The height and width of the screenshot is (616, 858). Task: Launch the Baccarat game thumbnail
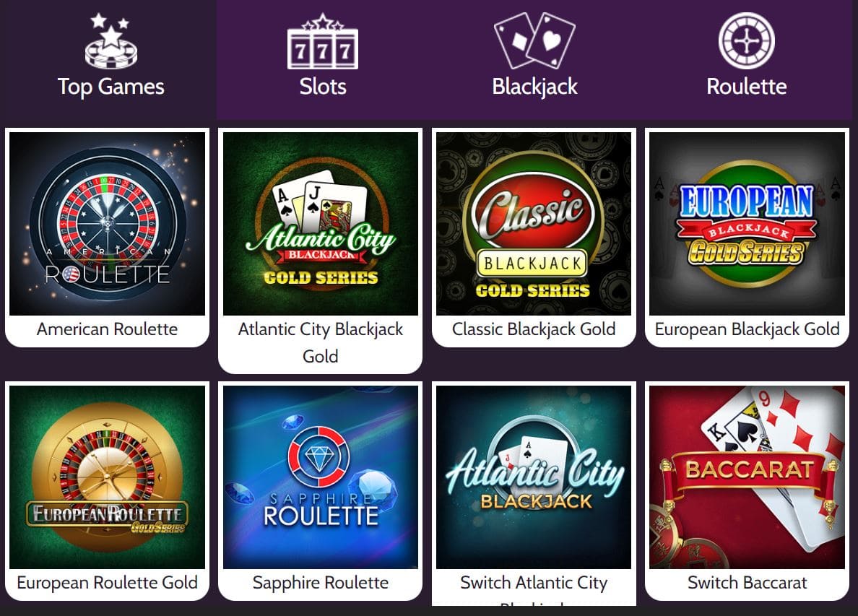pyautogui.click(x=747, y=477)
